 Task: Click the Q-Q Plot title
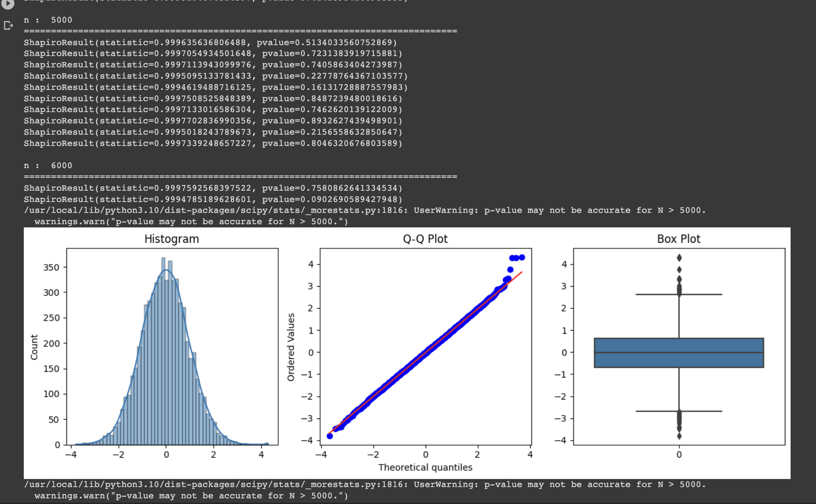click(x=425, y=239)
